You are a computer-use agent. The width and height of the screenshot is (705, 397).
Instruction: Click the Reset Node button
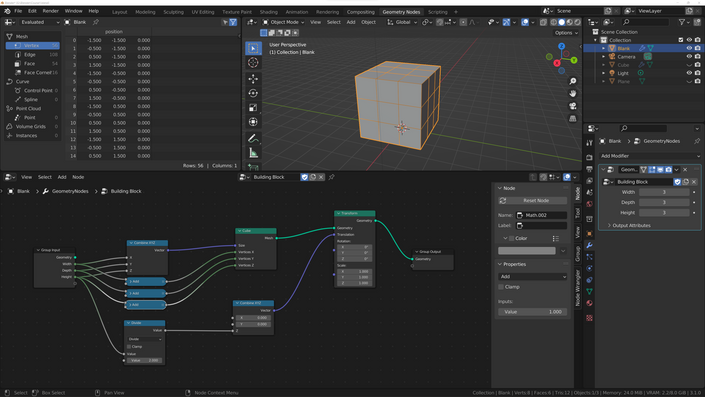click(x=532, y=201)
